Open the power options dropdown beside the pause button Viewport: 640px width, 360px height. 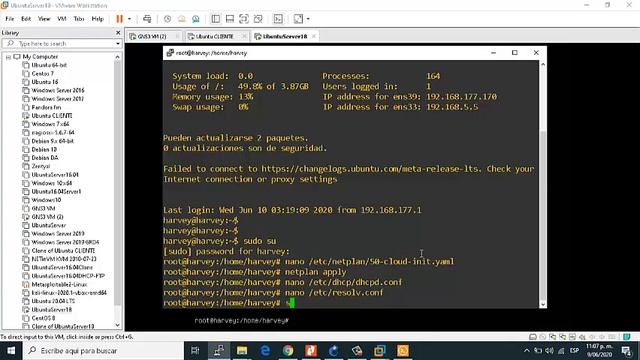[x=129, y=19]
